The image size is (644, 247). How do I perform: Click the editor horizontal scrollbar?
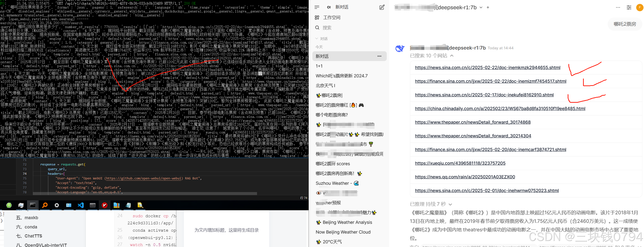(145, 194)
